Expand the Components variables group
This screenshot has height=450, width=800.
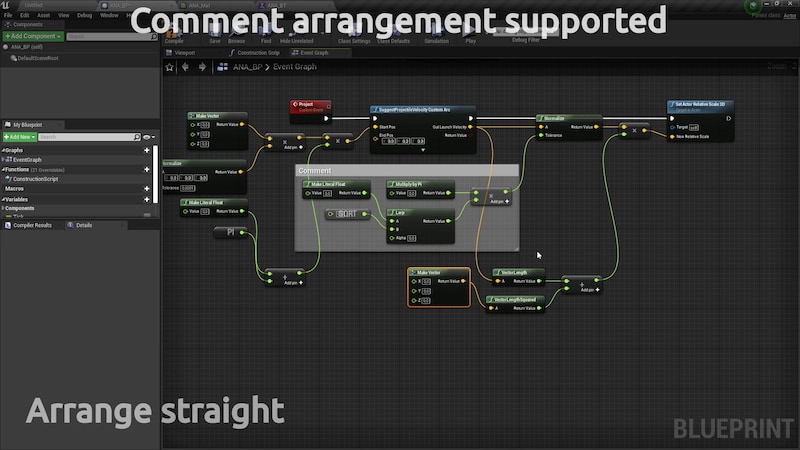click(x=3, y=208)
